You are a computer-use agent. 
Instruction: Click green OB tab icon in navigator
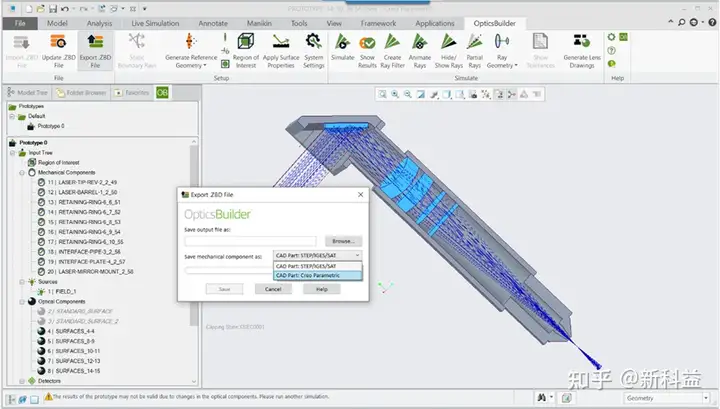pyautogui.click(x=162, y=93)
